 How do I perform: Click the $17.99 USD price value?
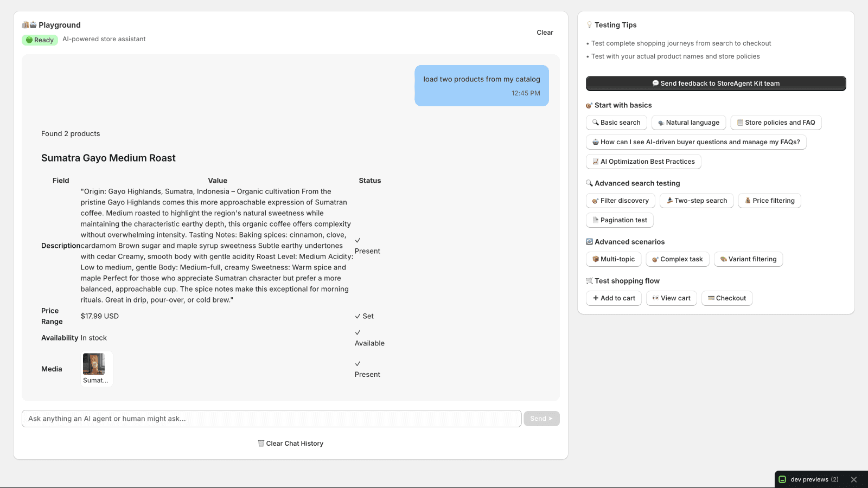(x=100, y=316)
